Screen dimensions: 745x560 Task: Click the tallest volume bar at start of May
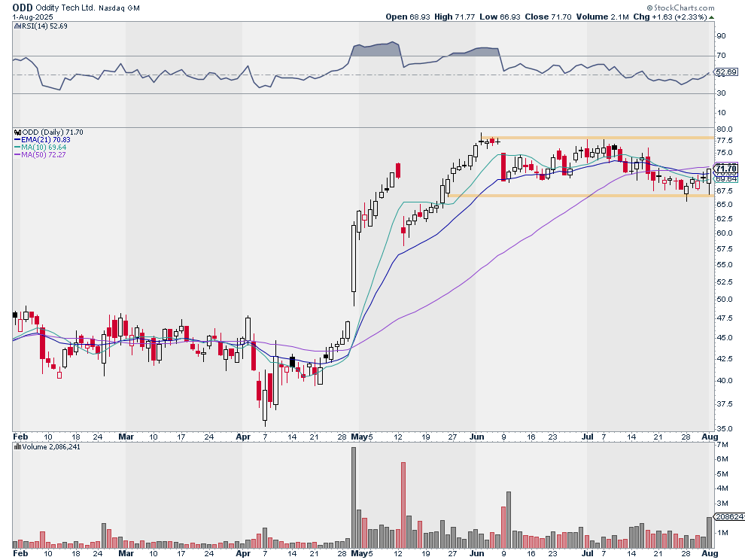tap(354, 498)
